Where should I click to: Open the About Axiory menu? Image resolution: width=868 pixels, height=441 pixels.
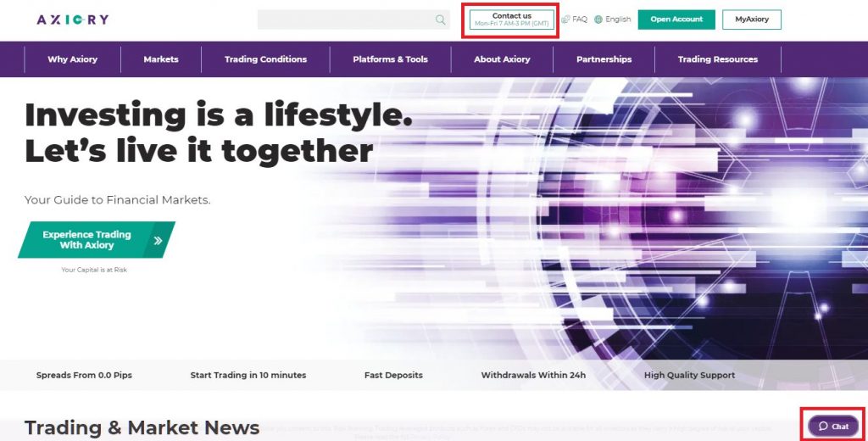[502, 59]
